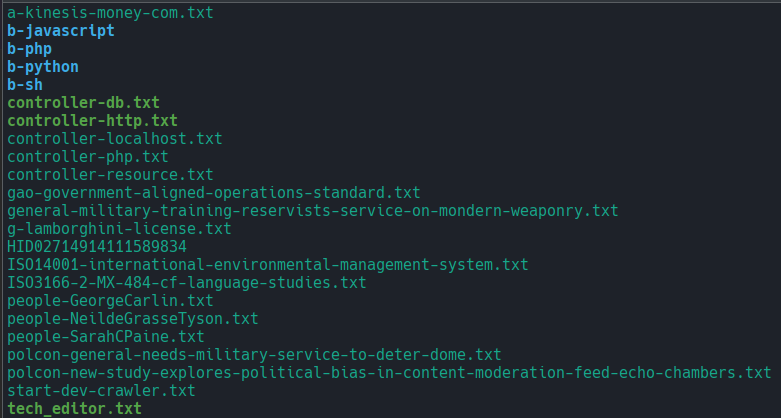The width and height of the screenshot is (781, 418).
Task: Select controller-localhost.txt file name
Action: pos(115,139)
